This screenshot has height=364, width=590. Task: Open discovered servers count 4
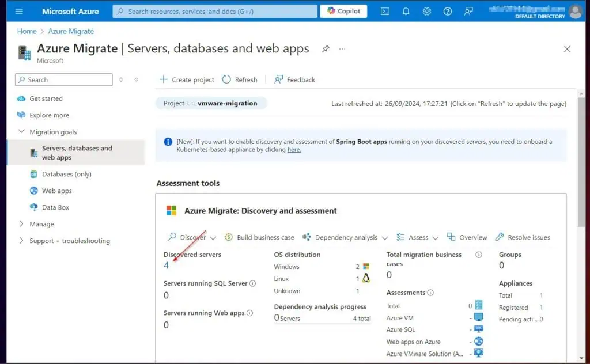[166, 266]
